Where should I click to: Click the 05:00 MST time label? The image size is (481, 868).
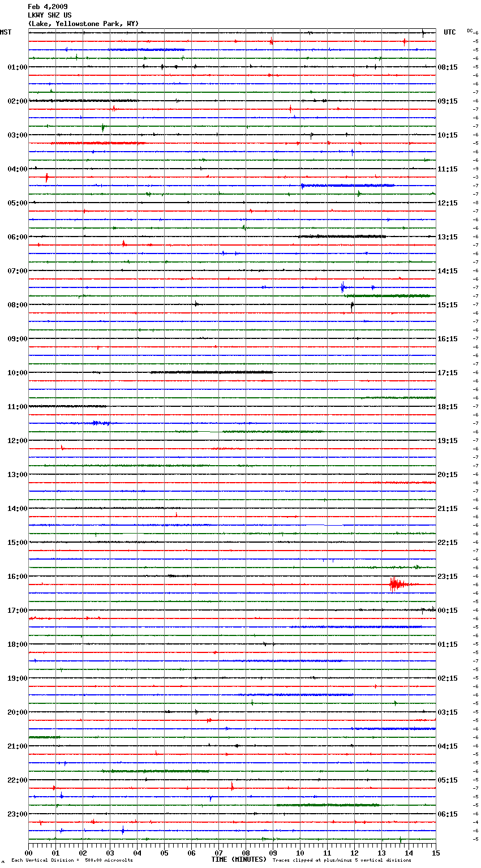coord(18,203)
